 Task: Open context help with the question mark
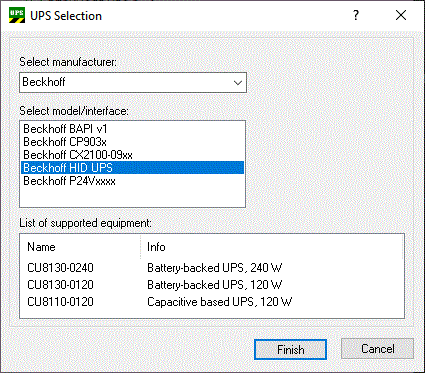click(x=356, y=15)
